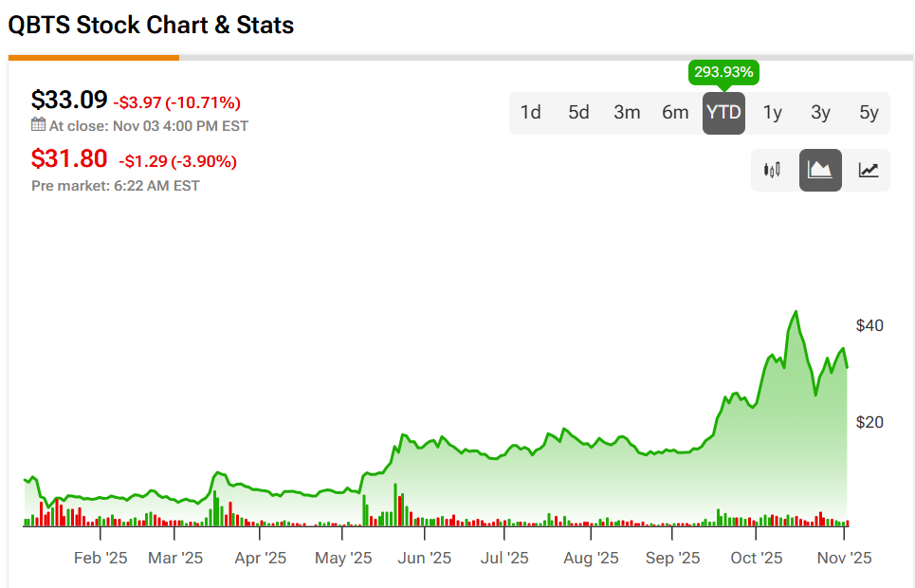The width and height of the screenshot is (915, 588).
Task: Click the calendar icon beside At close
Action: tap(38, 125)
